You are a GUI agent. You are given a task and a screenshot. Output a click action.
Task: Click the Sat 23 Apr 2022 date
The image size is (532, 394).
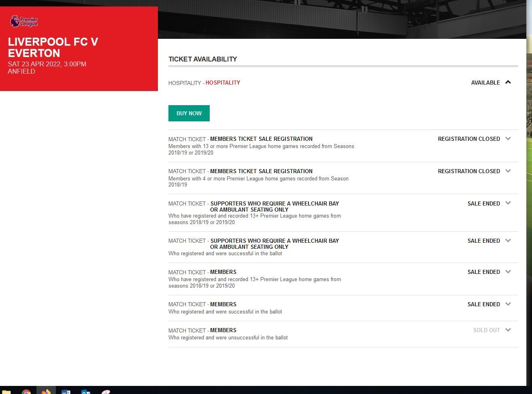click(47, 64)
